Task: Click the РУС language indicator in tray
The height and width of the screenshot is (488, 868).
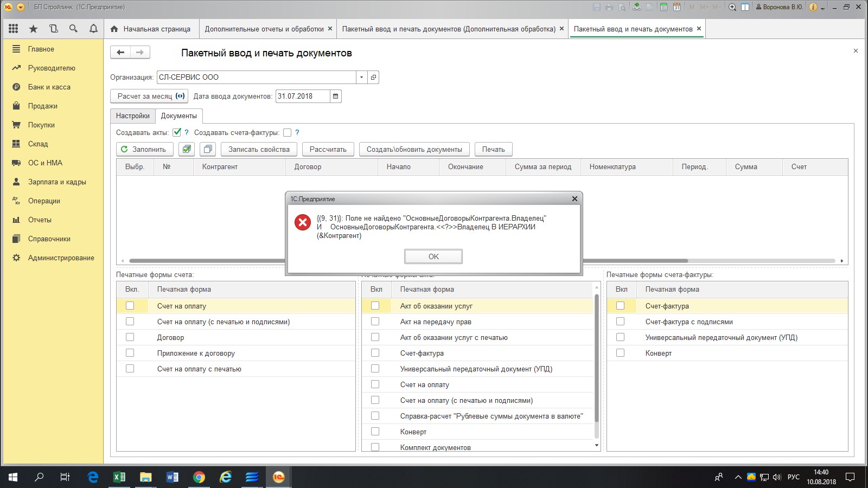Action: pos(794,477)
